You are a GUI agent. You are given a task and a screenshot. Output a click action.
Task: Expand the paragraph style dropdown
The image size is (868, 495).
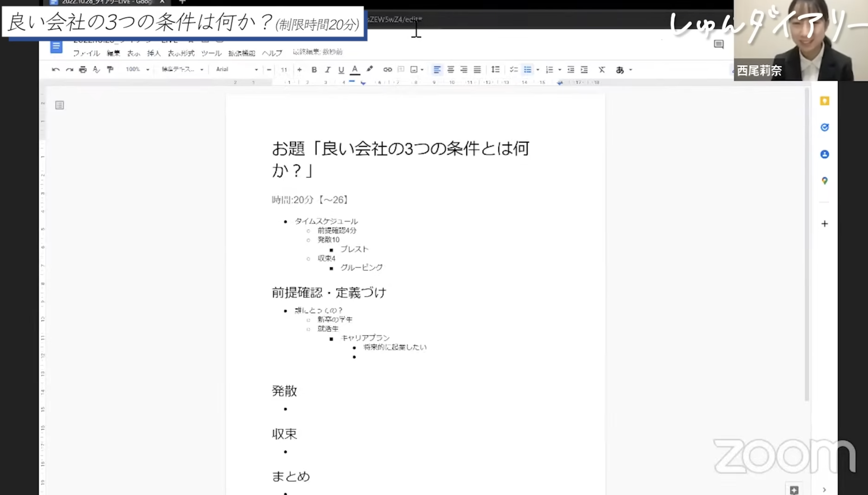pos(182,69)
